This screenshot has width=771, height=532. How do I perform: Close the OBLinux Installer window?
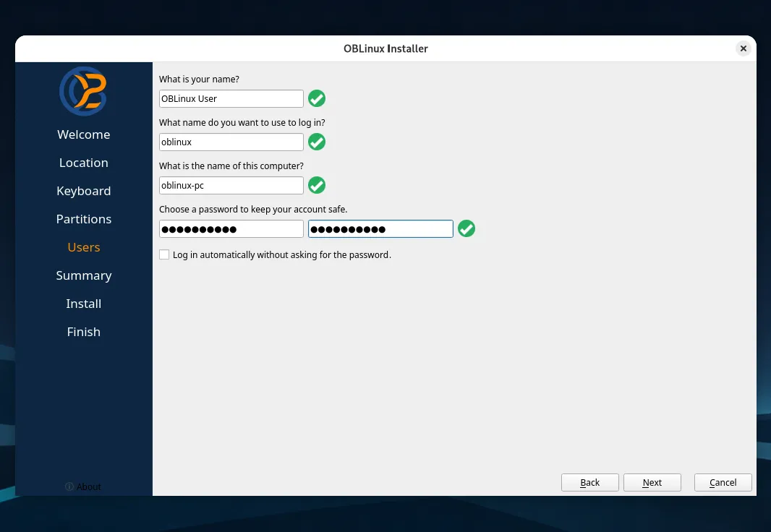pyautogui.click(x=743, y=48)
